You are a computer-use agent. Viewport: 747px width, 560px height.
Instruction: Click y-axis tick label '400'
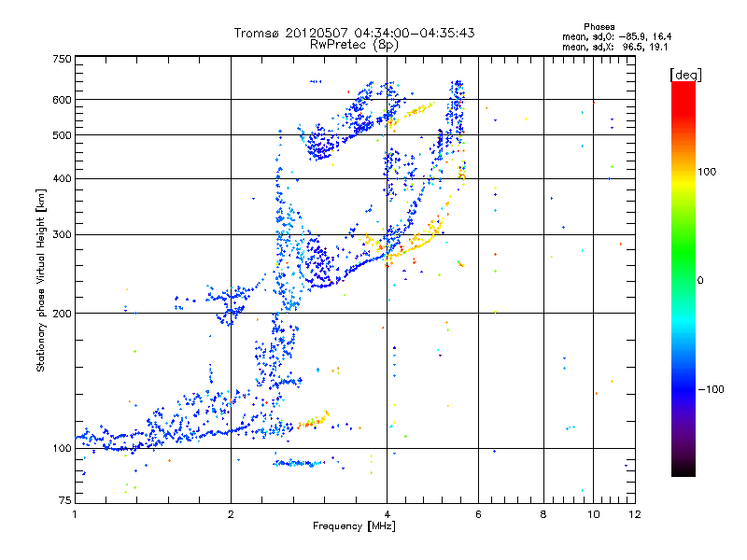coord(63,178)
